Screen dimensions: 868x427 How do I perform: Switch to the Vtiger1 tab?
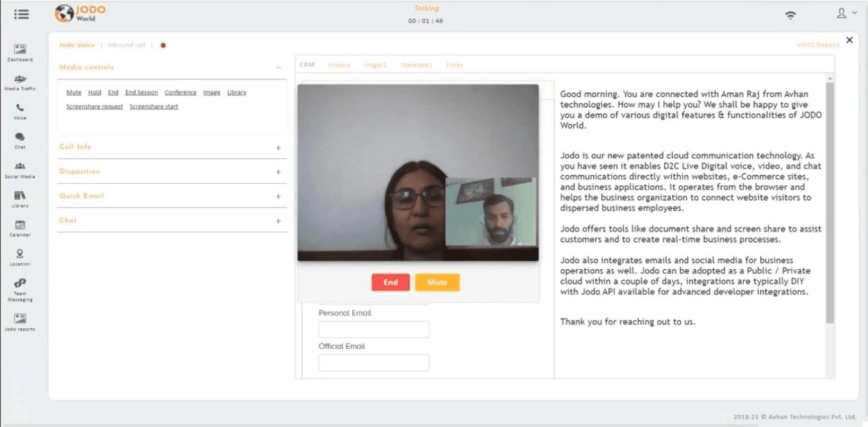point(375,65)
